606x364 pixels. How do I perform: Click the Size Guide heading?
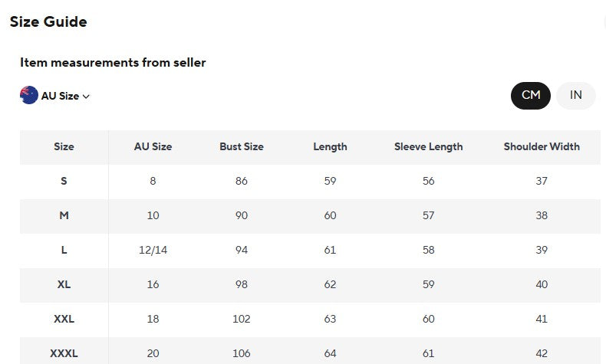(48, 21)
